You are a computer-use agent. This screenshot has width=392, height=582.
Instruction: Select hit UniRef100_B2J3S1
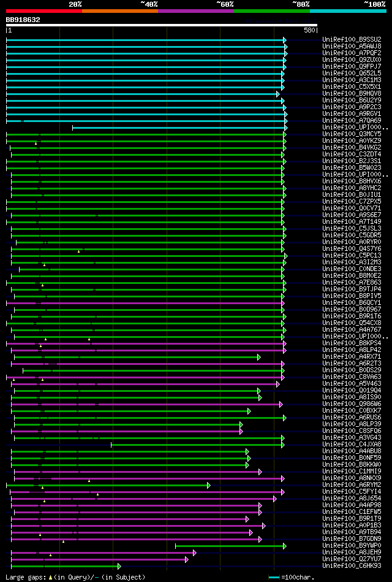(x=352, y=161)
